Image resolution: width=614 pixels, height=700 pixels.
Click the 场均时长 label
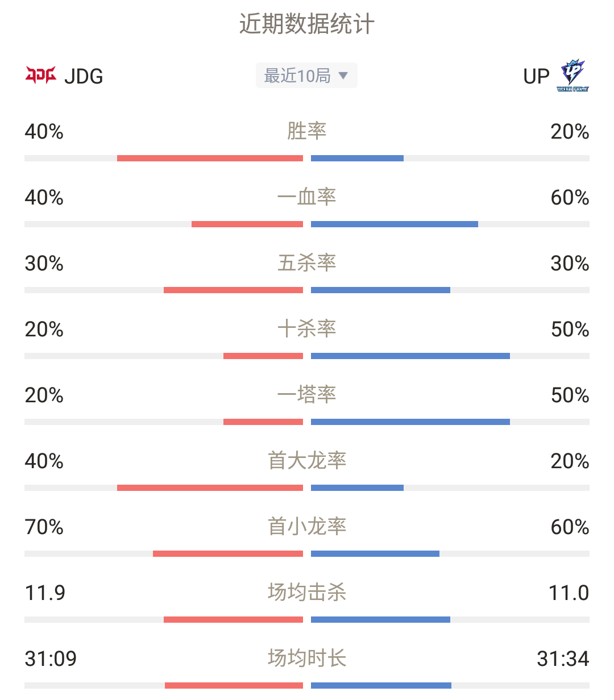point(307,659)
